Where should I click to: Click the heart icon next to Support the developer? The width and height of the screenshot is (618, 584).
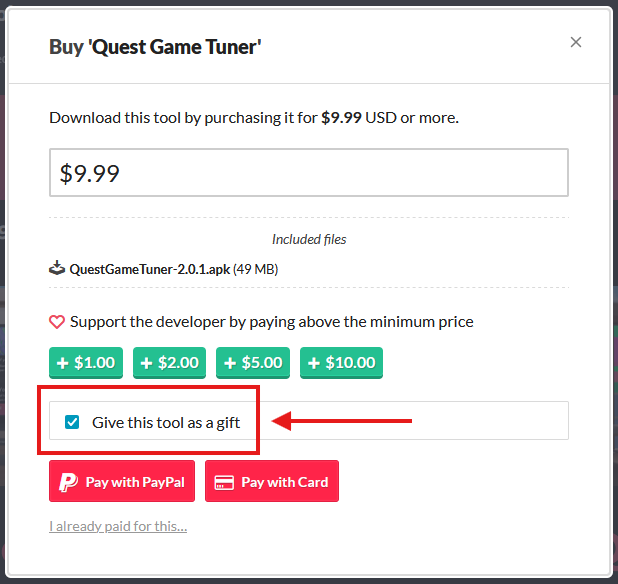(x=57, y=322)
